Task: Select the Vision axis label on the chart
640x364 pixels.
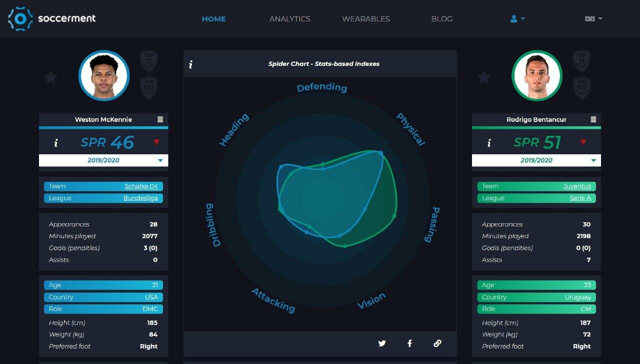Action: pyautogui.click(x=371, y=301)
